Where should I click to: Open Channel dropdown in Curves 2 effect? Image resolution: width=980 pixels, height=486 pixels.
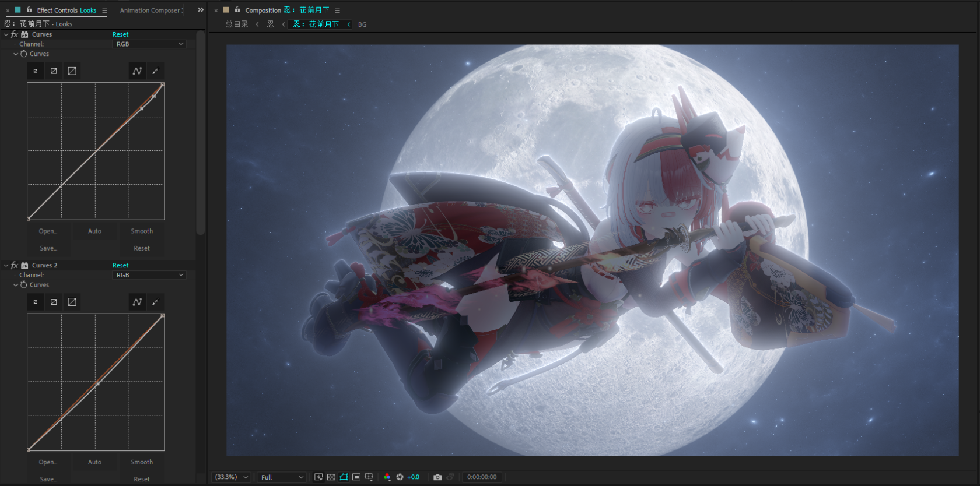[x=149, y=275]
